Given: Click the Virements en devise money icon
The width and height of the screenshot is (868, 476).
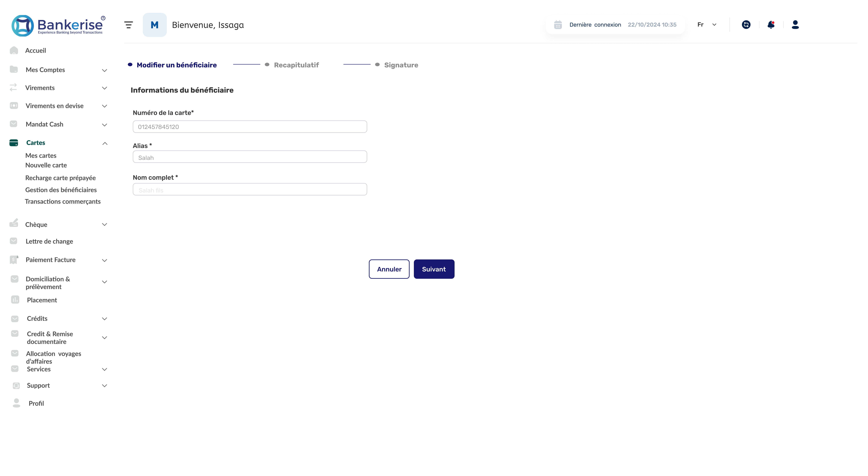Looking at the screenshot, I should pos(14,106).
